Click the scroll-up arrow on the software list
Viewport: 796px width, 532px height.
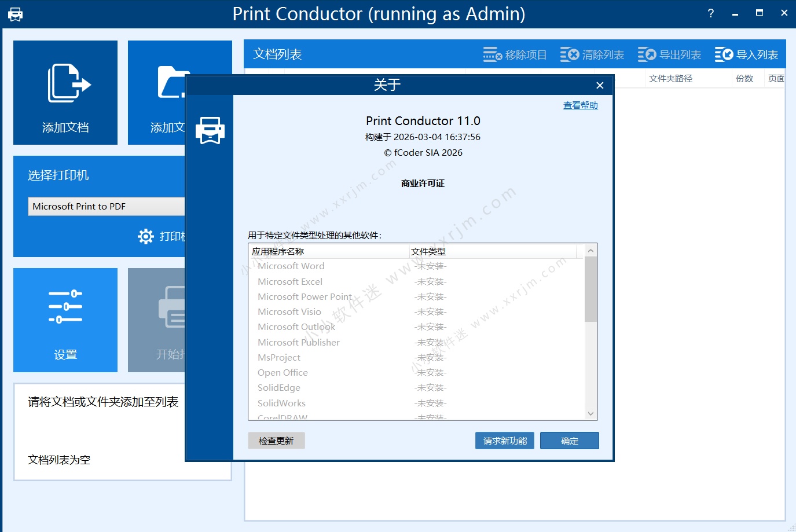pyautogui.click(x=590, y=251)
